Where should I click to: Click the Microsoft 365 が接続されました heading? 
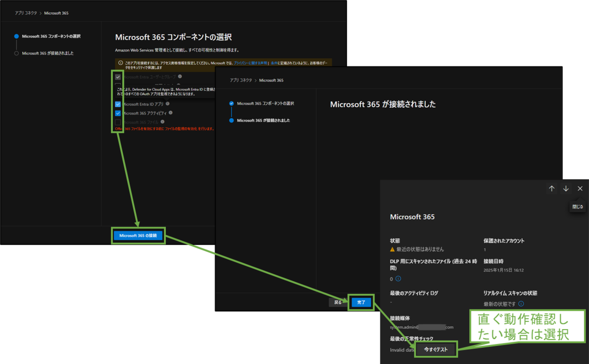383,104
